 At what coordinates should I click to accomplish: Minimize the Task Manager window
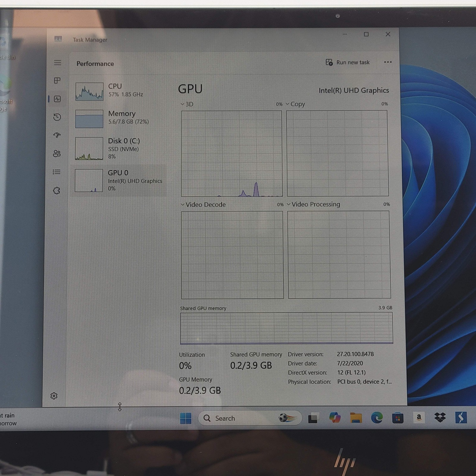tap(345, 35)
